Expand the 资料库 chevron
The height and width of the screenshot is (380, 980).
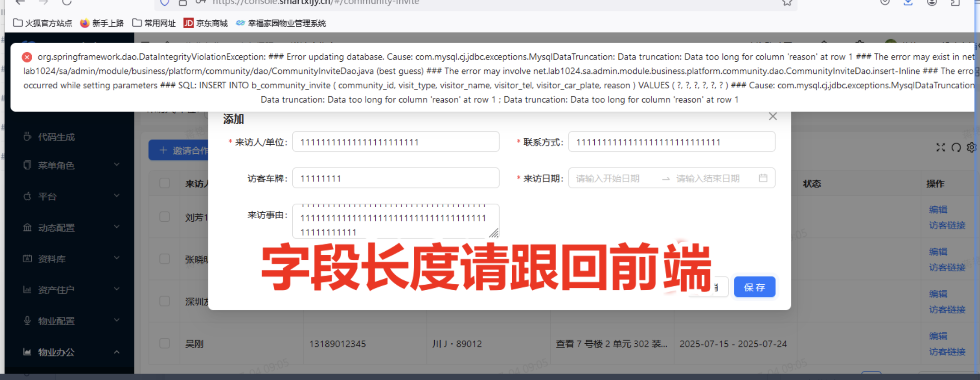pyautogui.click(x=117, y=258)
